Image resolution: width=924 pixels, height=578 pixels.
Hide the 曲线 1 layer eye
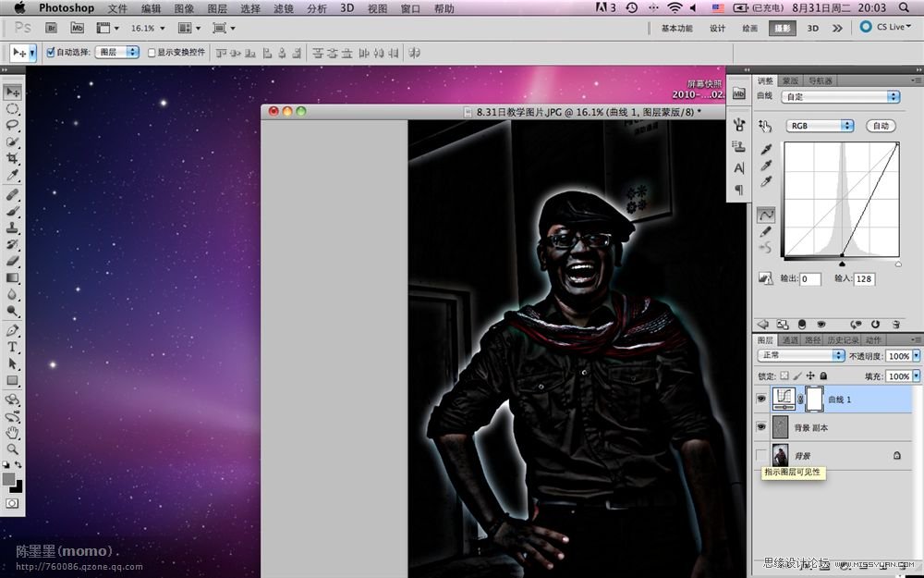761,400
